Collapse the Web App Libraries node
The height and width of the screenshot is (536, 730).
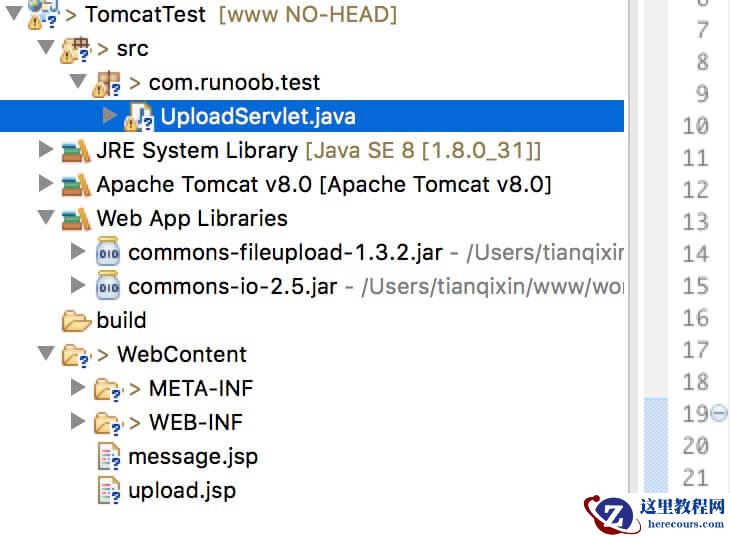45,218
